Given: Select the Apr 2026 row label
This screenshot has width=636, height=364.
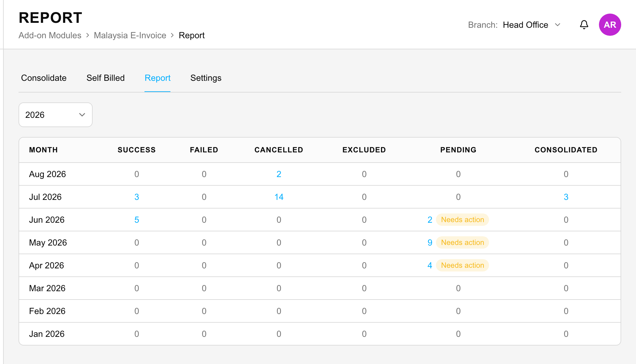Looking at the screenshot, I should [x=47, y=265].
